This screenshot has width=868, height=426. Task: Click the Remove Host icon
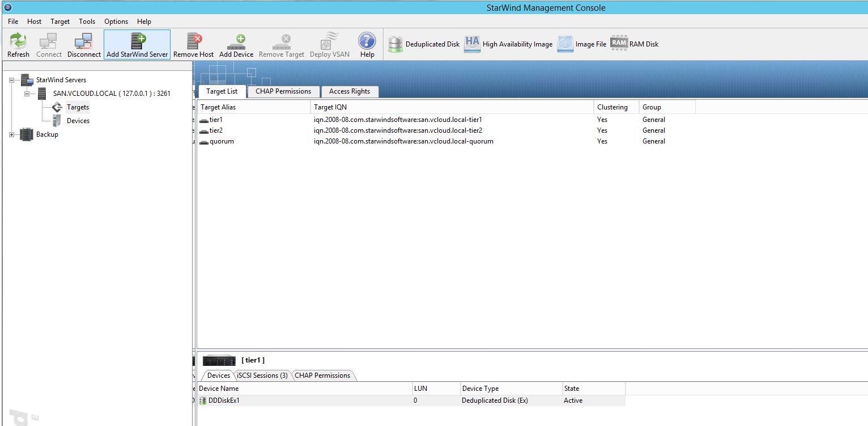[194, 41]
